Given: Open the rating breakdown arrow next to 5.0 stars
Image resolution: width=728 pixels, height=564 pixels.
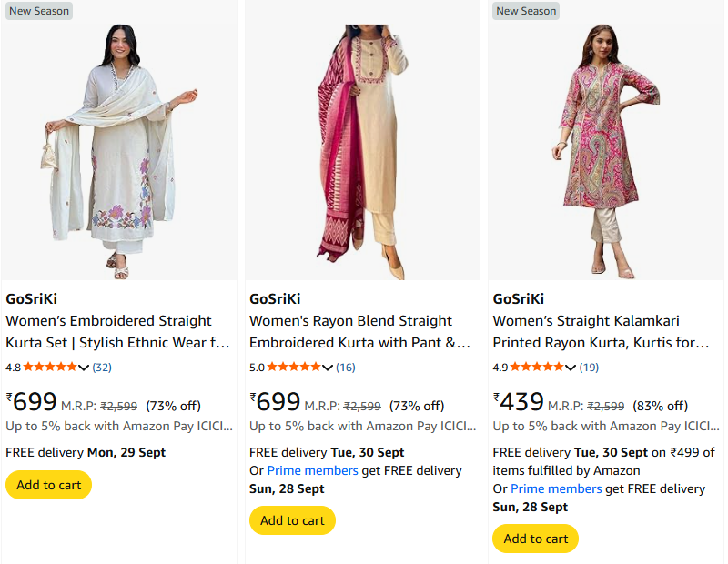Looking at the screenshot, I should coord(328,368).
